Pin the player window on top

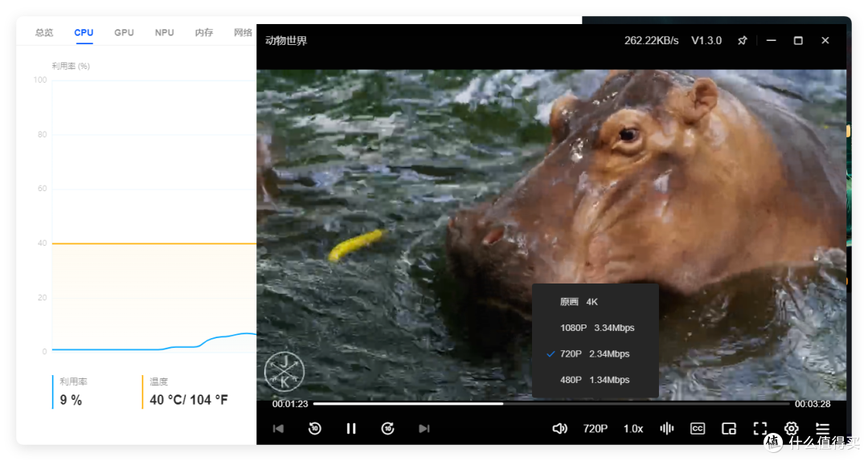click(743, 40)
